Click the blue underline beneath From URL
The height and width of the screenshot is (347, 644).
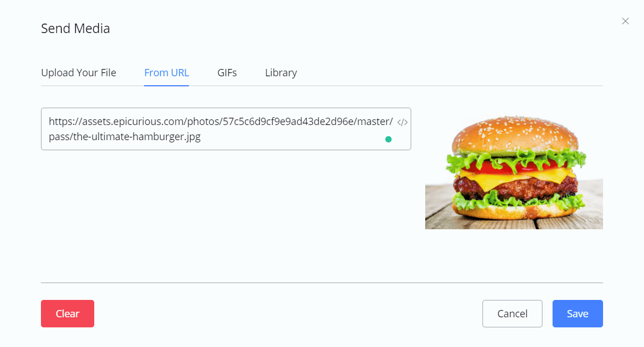coord(167,85)
